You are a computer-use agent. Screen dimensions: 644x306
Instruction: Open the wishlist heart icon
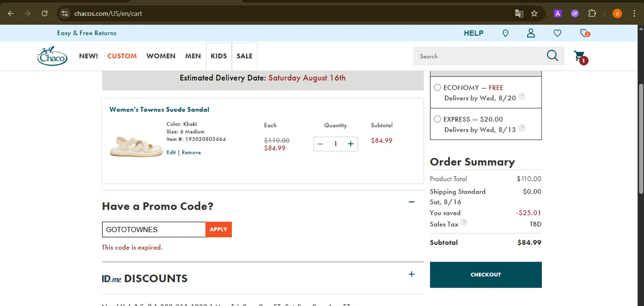pos(557,33)
